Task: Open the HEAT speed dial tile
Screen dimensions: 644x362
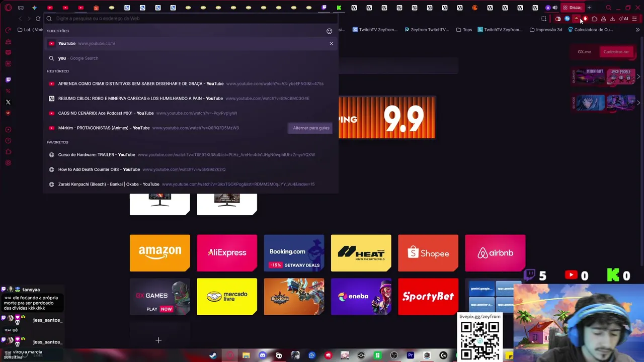Action: (x=361, y=253)
